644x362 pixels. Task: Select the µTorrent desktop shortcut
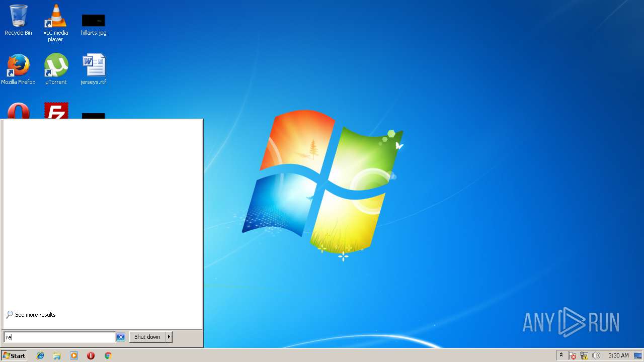[55, 69]
